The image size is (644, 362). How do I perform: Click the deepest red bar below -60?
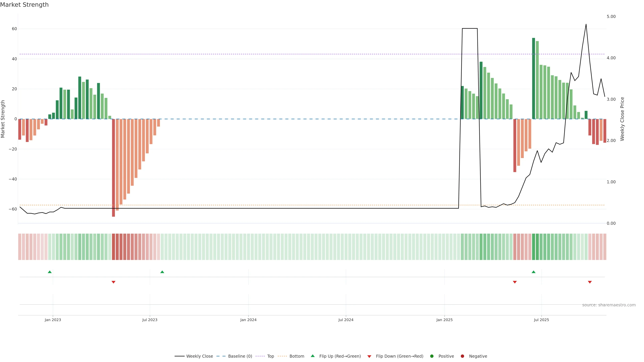pyautogui.click(x=114, y=167)
